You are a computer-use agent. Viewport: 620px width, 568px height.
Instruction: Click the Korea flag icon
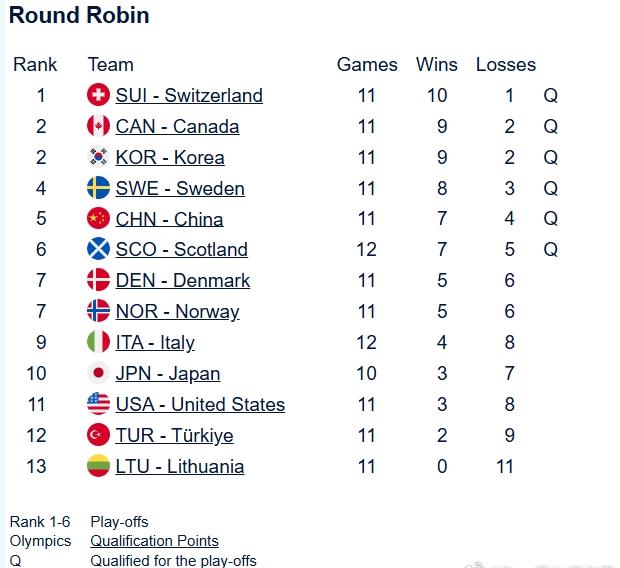coord(98,157)
